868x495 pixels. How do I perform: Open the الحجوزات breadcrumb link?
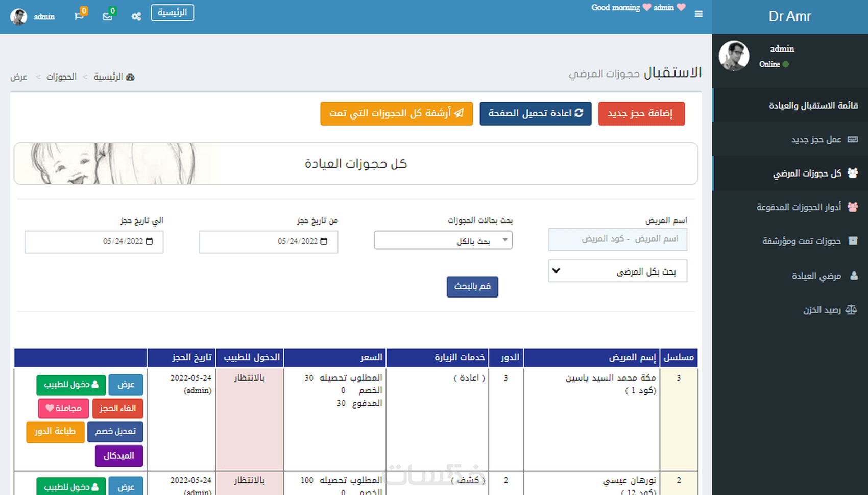(x=61, y=77)
